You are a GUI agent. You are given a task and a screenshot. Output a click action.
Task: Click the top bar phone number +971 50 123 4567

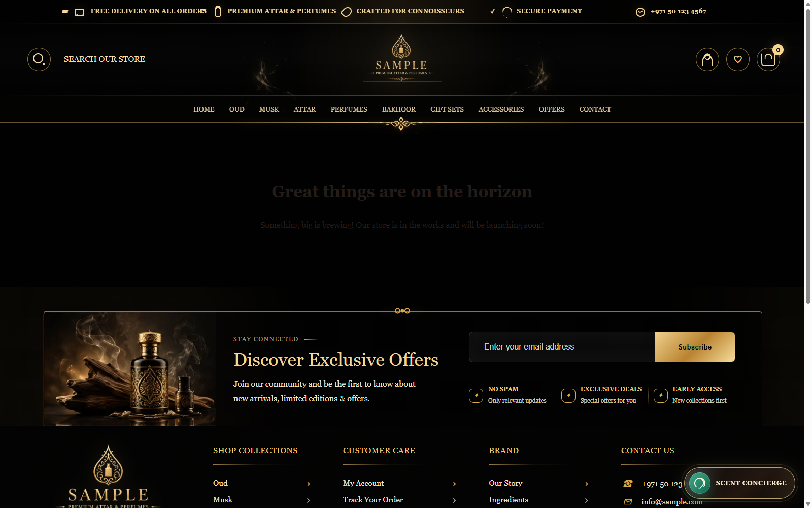[679, 11]
